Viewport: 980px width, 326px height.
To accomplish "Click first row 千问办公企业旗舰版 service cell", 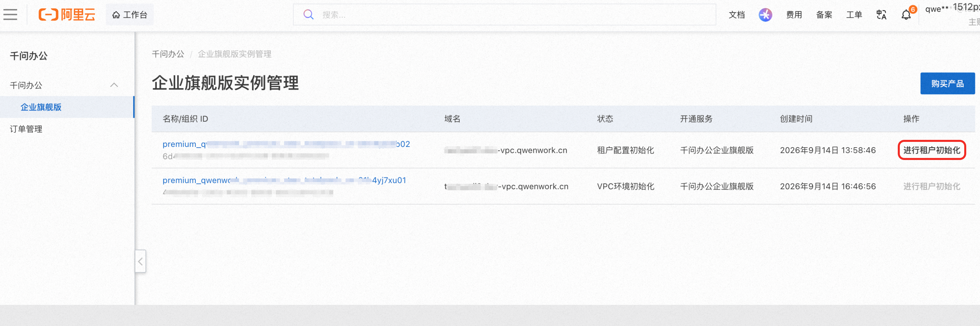I will [717, 150].
